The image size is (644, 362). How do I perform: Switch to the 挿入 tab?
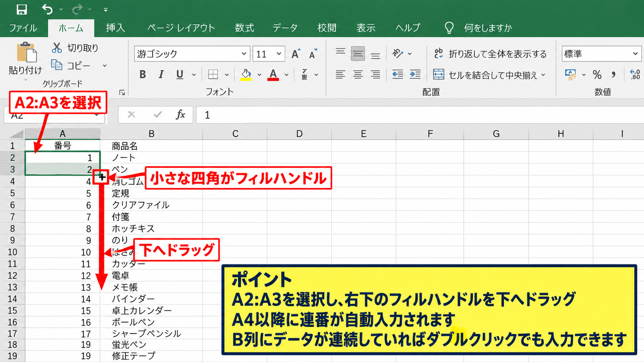(x=116, y=28)
